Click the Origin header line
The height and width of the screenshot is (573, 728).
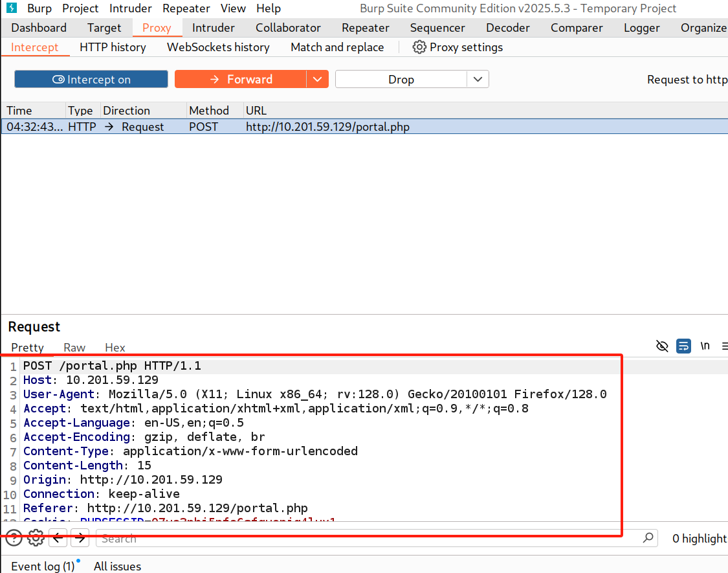point(123,480)
